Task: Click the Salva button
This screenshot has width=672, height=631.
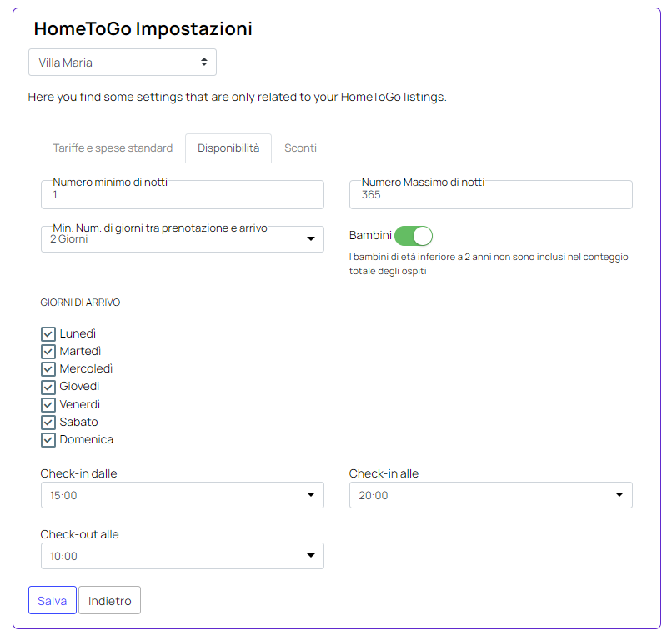Action: 53,600
